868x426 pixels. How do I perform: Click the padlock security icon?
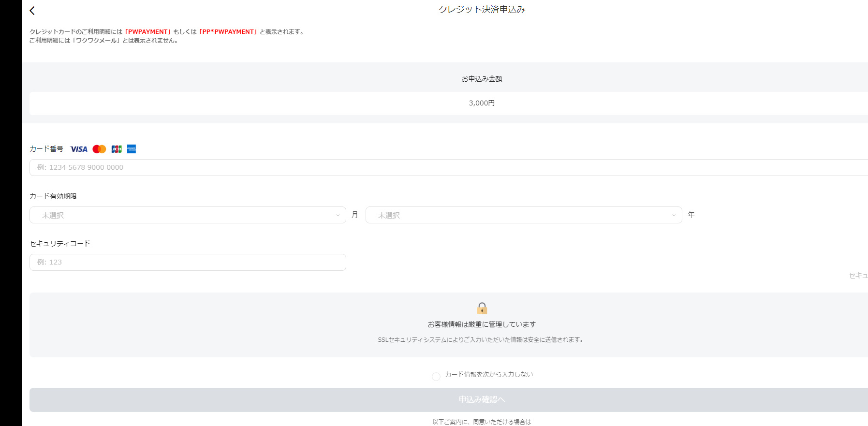[482, 308]
